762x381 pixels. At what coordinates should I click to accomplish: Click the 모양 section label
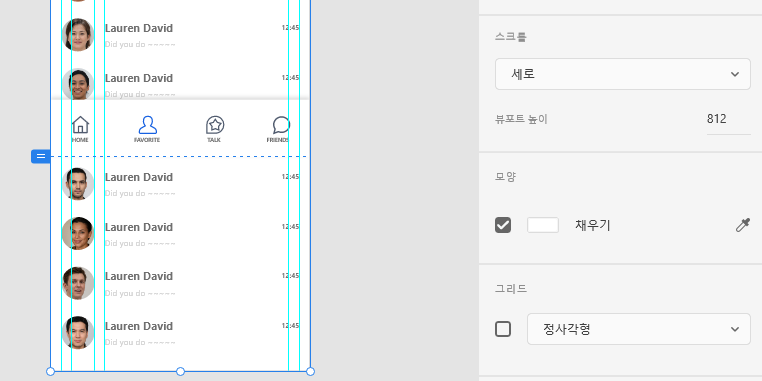(505, 176)
